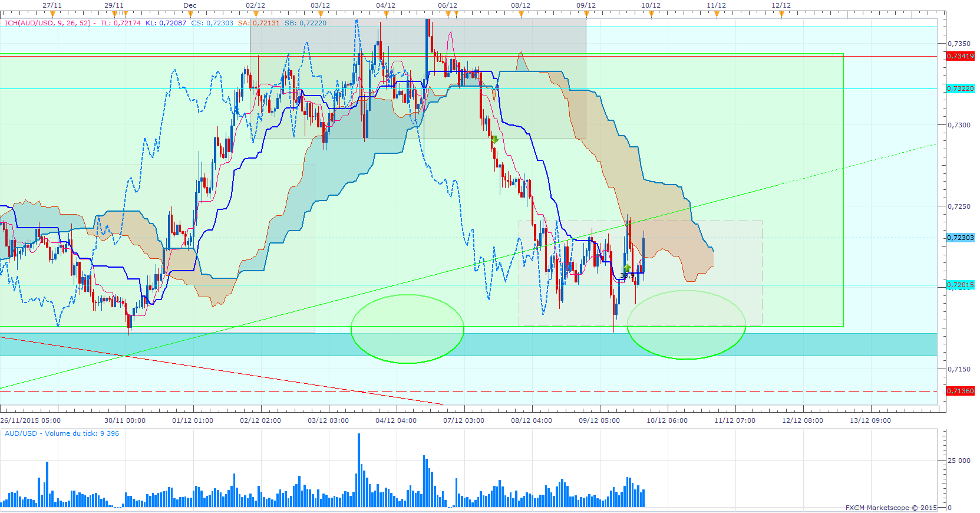Click the AUD/USD Volume du tick label

pyautogui.click(x=62, y=433)
